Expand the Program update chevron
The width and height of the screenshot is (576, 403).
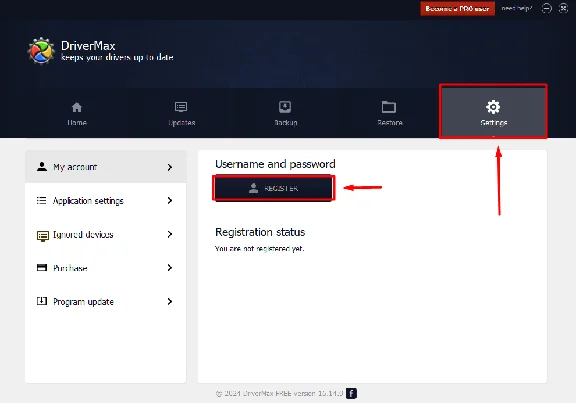pyautogui.click(x=170, y=302)
